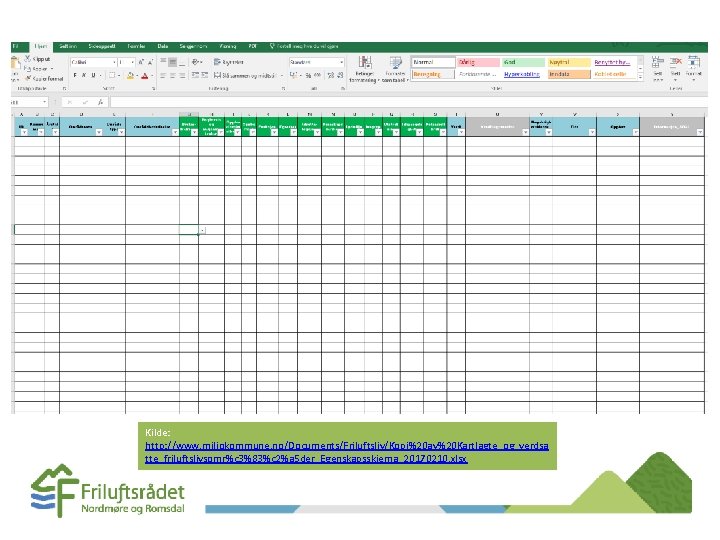Open the Kilde miljøkommune.no xlsx hyperlink
The height and width of the screenshot is (540, 720).
click(347, 452)
